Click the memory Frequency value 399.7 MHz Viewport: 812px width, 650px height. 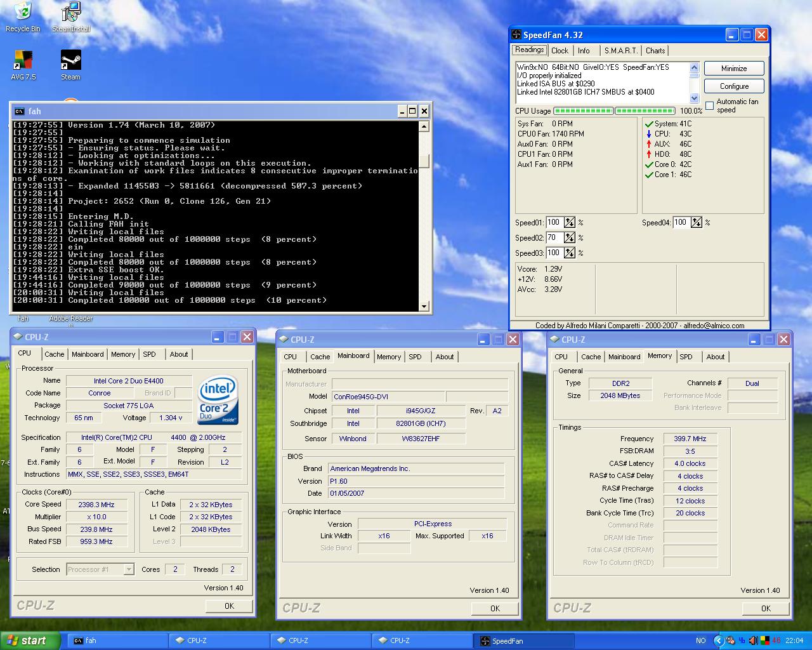pyautogui.click(x=690, y=439)
